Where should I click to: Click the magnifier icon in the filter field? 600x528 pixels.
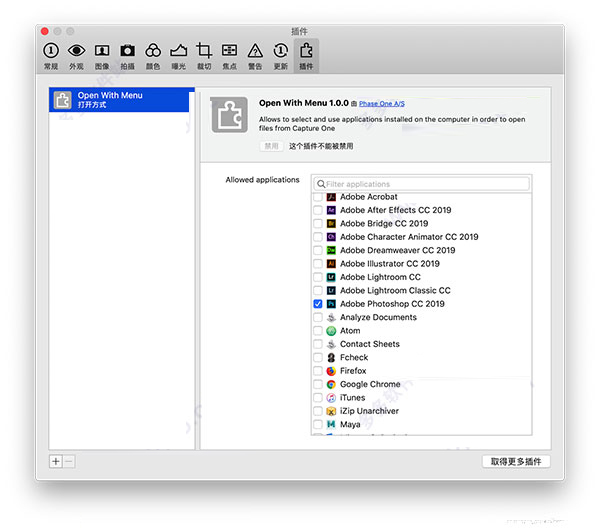[x=321, y=184]
